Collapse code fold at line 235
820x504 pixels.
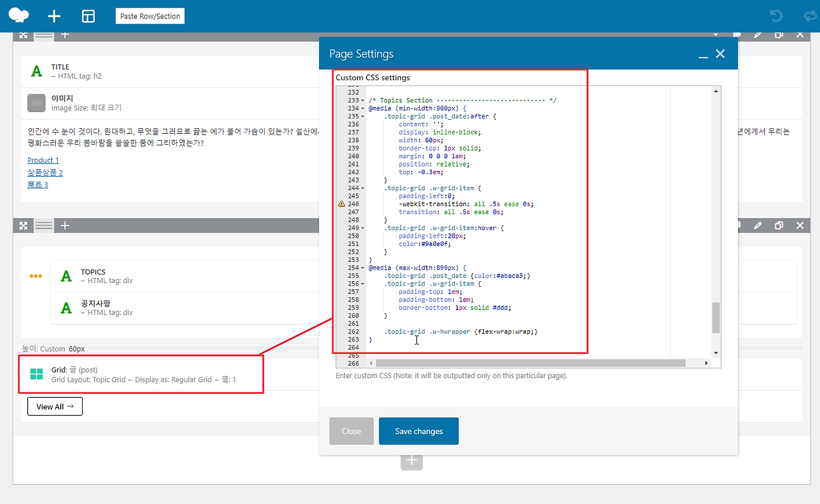[x=363, y=117]
